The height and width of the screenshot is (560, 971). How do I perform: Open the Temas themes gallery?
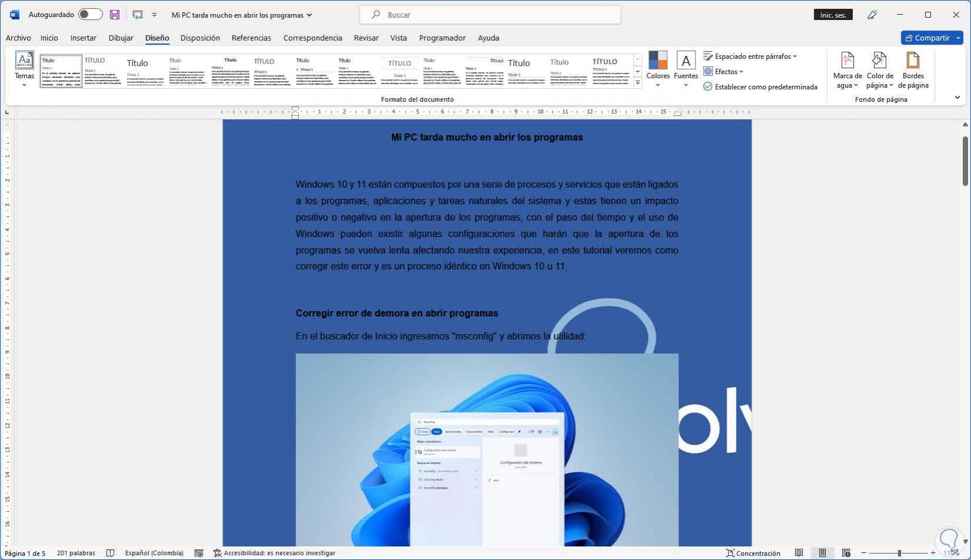pyautogui.click(x=24, y=69)
